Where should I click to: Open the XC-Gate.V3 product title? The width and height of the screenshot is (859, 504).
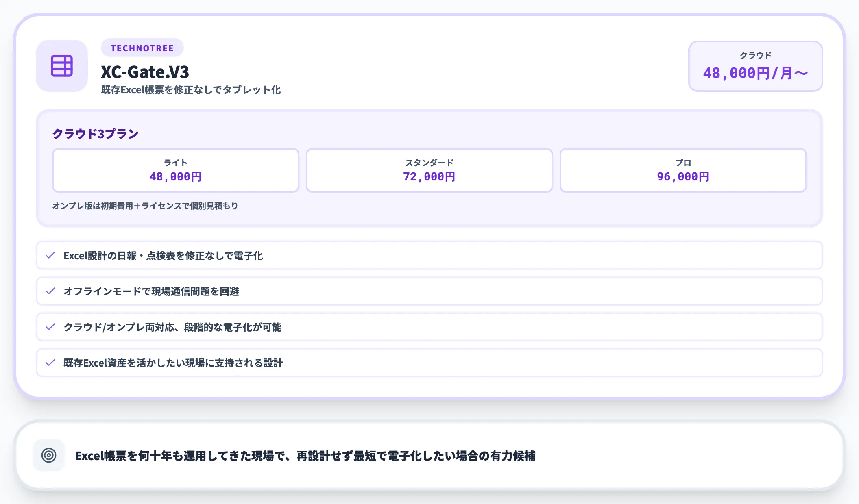point(145,72)
